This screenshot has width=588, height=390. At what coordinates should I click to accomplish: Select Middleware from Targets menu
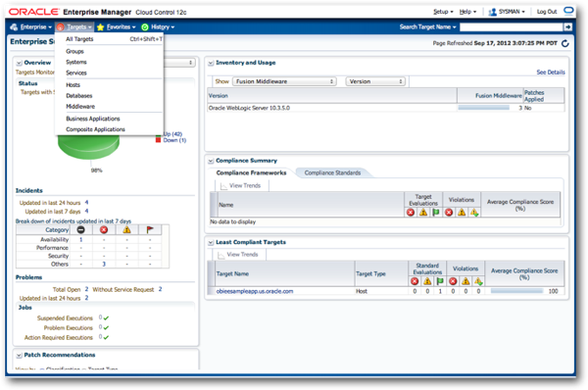point(80,107)
